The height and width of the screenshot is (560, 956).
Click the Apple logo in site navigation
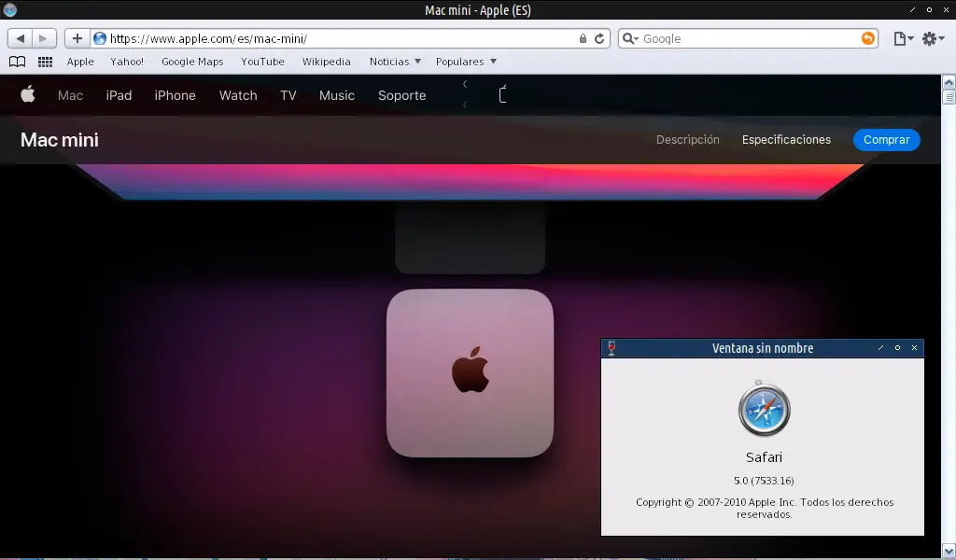[28, 94]
